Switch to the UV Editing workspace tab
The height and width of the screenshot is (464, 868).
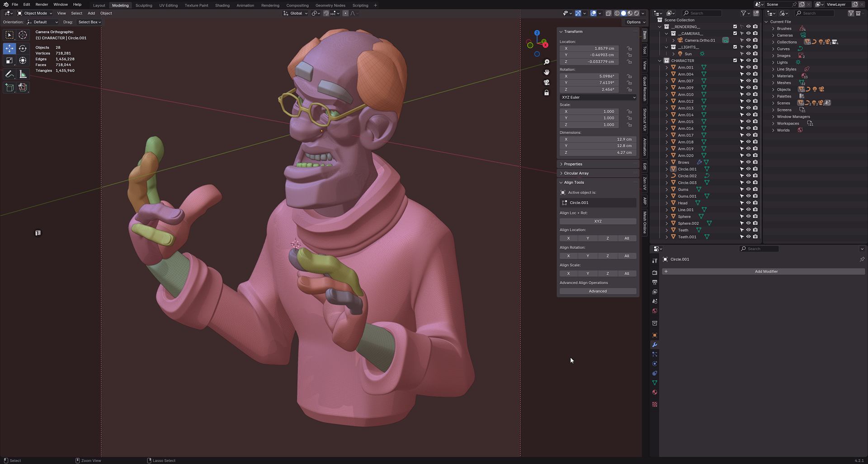(x=168, y=5)
